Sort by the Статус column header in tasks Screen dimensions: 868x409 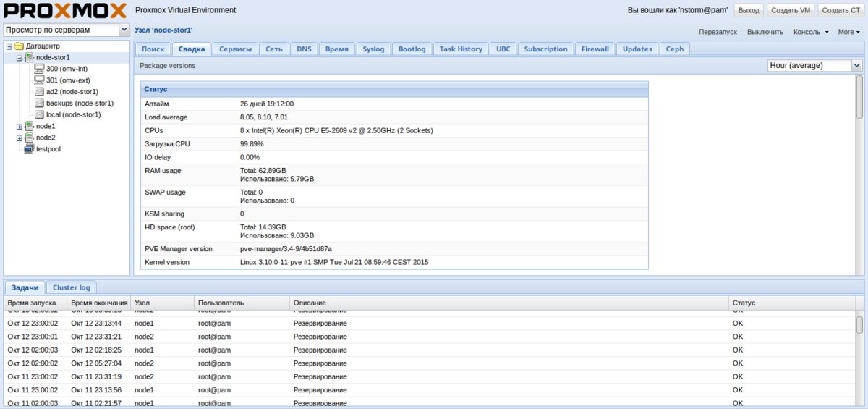pyautogui.click(x=791, y=303)
